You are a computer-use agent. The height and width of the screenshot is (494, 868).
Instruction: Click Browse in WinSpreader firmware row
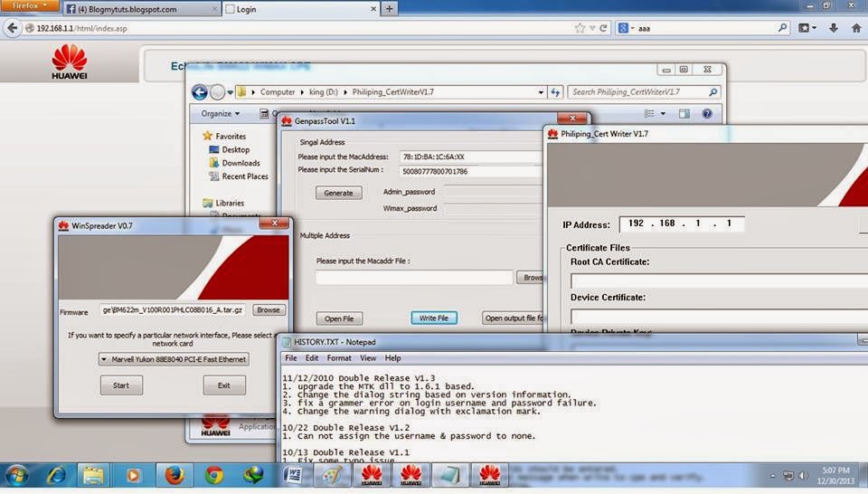268,309
